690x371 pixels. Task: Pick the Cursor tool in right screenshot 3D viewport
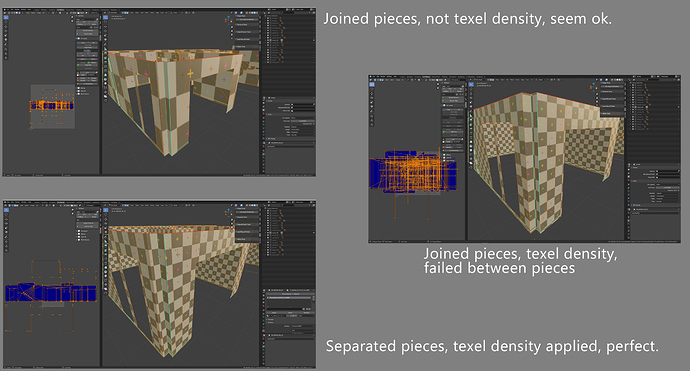coord(471,89)
